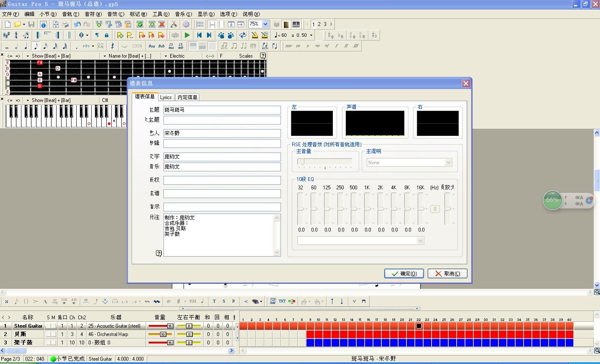
Task: Open the 主混响 None combo box
Action: (409, 163)
